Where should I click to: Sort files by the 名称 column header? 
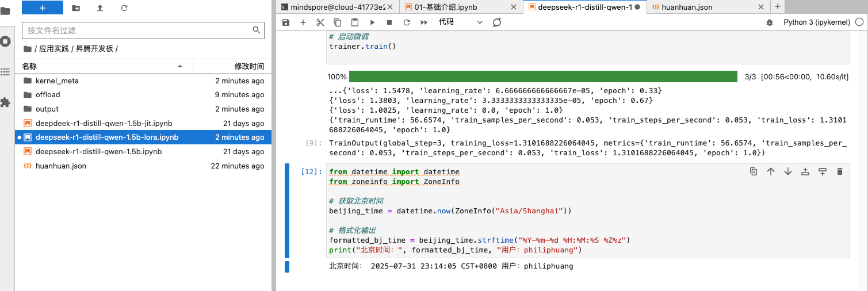click(104, 66)
